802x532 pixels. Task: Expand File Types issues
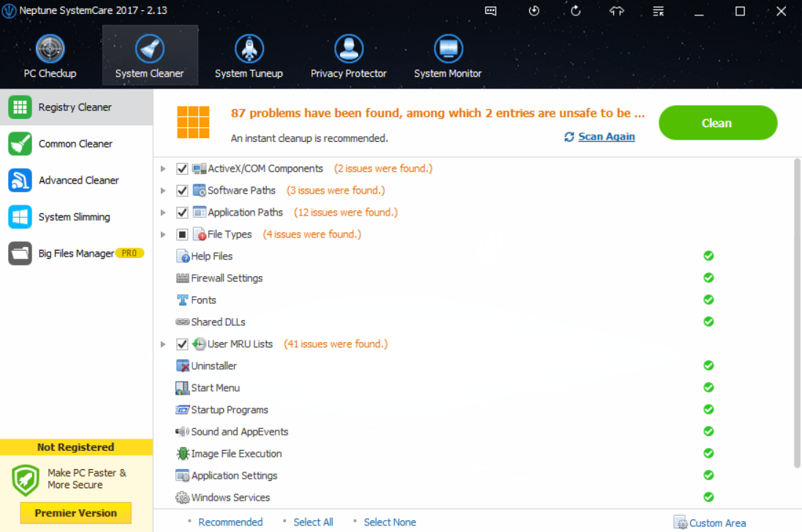(163, 234)
